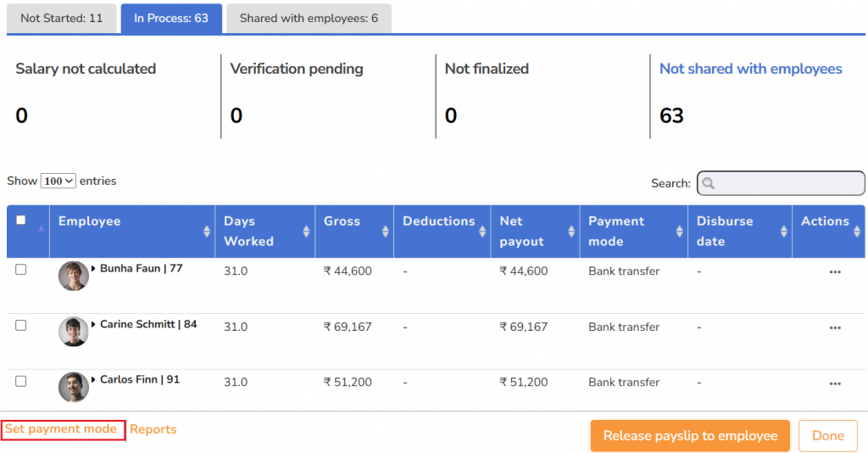Click Bunha Faun's profile photo
Screen dimensions: 868x453
[74, 276]
